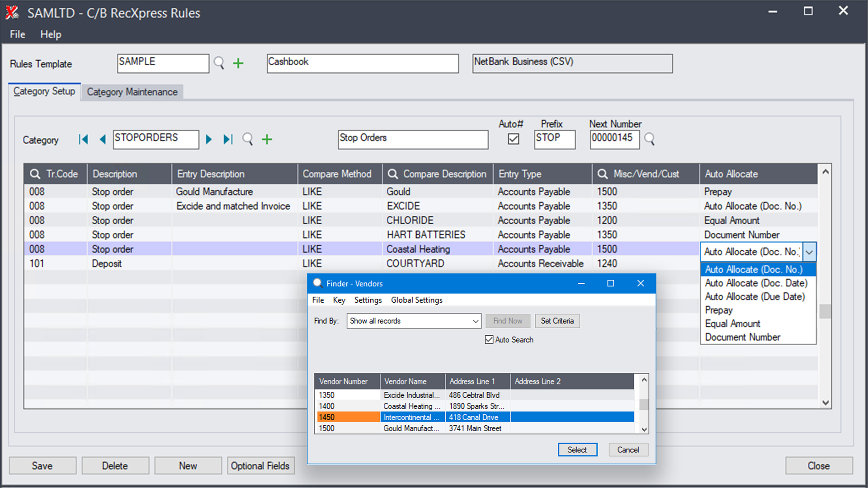Minimize the Finder - Vendors dialog
Viewport: 868px width, 488px height.
581,283
